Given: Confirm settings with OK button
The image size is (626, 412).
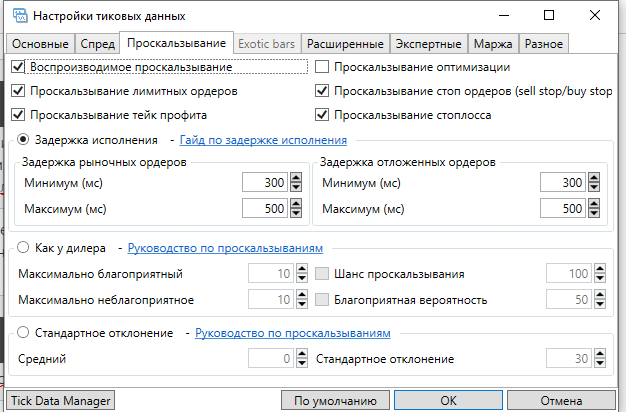Looking at the screenshot, I should 448,400.
